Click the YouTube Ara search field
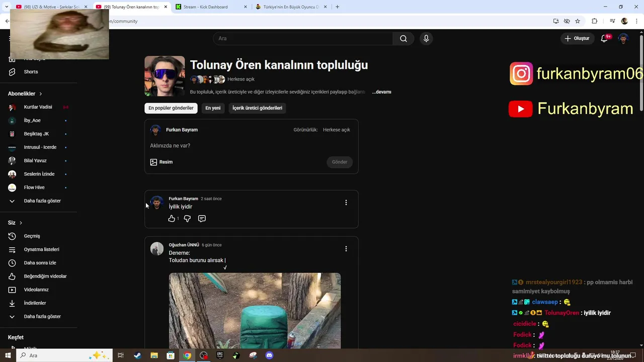The height and width of the screenshot is (362, 644). pyautogui.click(x=303, y=39)
